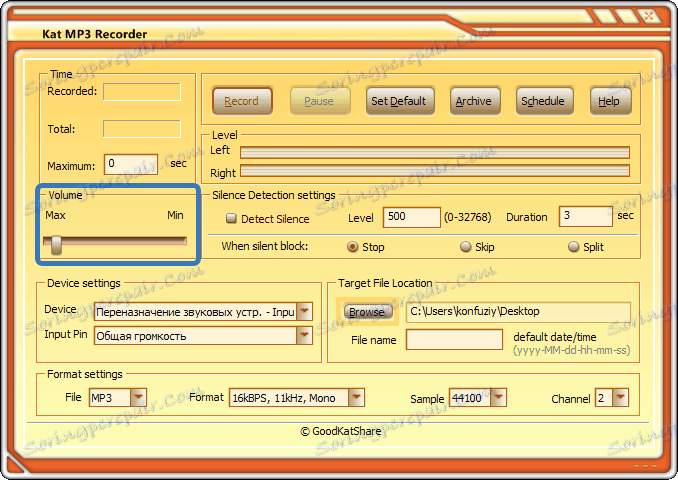Click the Pause button
This screenshot has height=480, width=678.
320,101
